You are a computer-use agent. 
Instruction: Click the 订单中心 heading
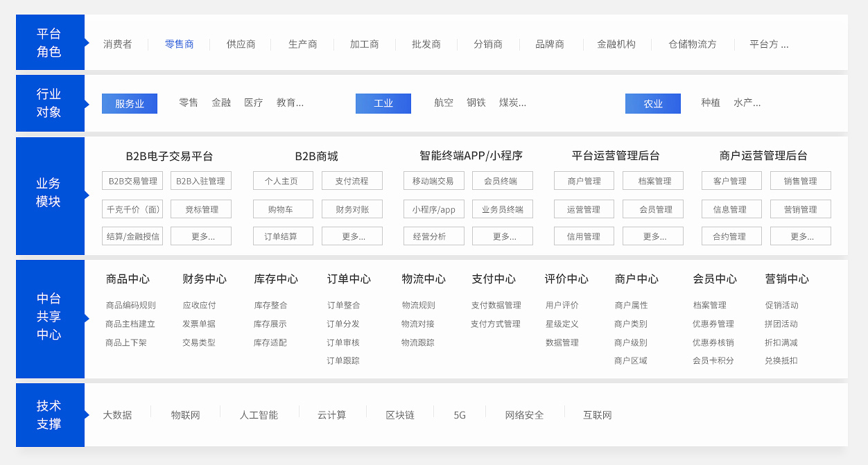pyautogui.click(x=349, y=279)
